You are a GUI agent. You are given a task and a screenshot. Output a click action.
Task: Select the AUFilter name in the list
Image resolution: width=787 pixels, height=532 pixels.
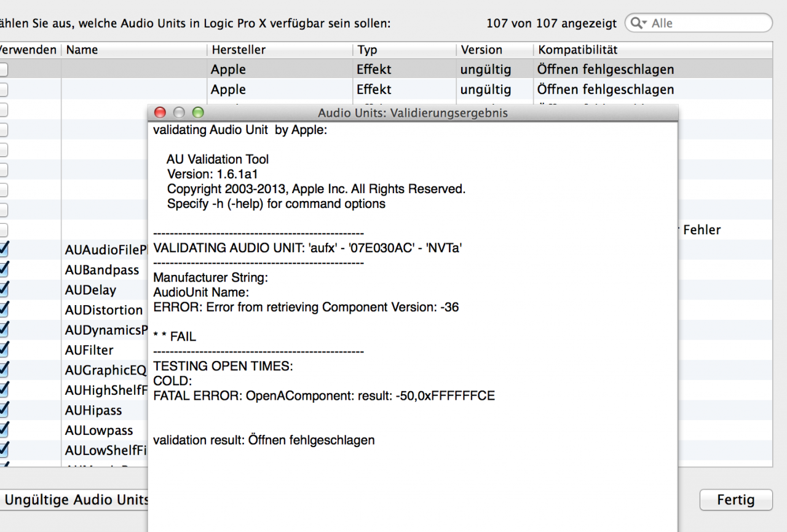pos(89,350)
